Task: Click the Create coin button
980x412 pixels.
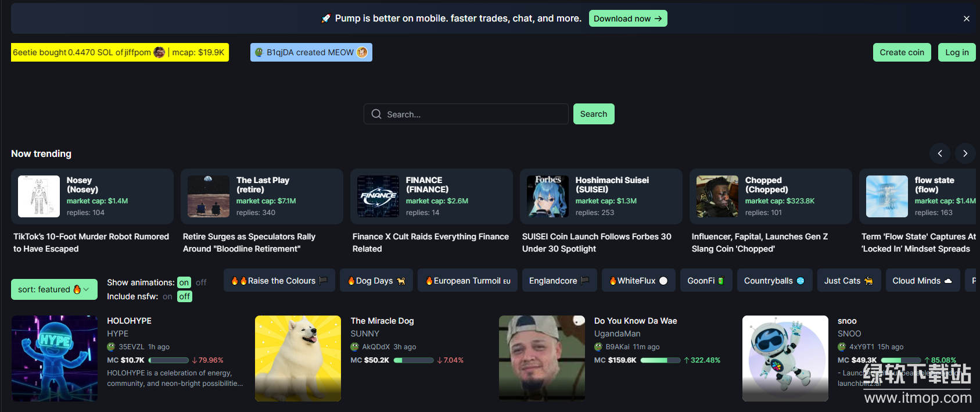Action: [902, 52]
